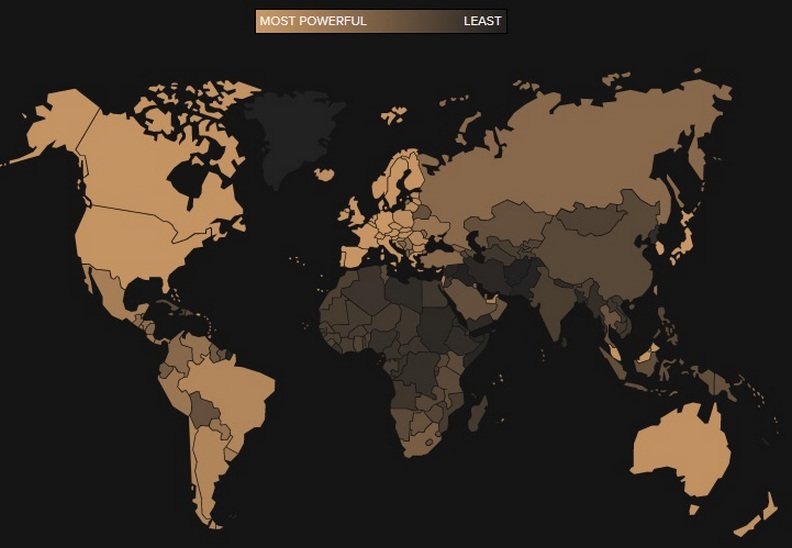Click Alaska on the map
This screenshot has width=792, height=548.
tap(55, 125)
